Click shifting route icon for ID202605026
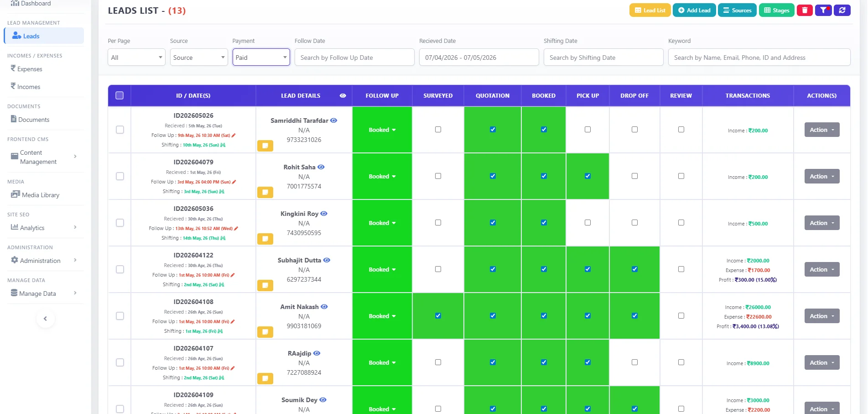This screenshot has height=414, width=868. point(223,145)
